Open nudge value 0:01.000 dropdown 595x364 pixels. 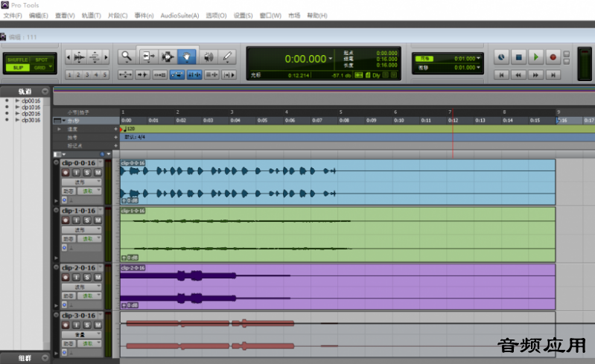point(478,68)
